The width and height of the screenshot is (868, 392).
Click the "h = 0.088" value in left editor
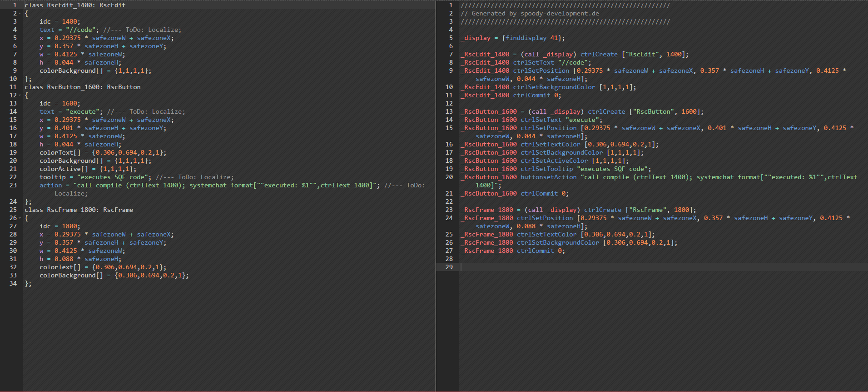64,259
